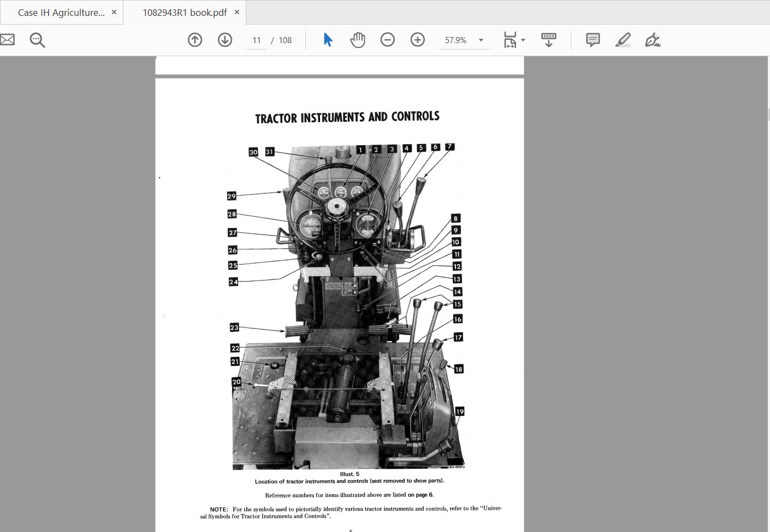Zoom out with the minus button

pyautogui.click(x=388, y=40)
